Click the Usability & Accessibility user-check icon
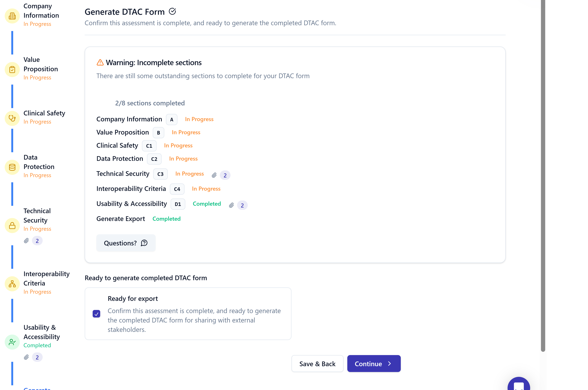The width and height of the screenshot is (588, 390). [12, 342]
